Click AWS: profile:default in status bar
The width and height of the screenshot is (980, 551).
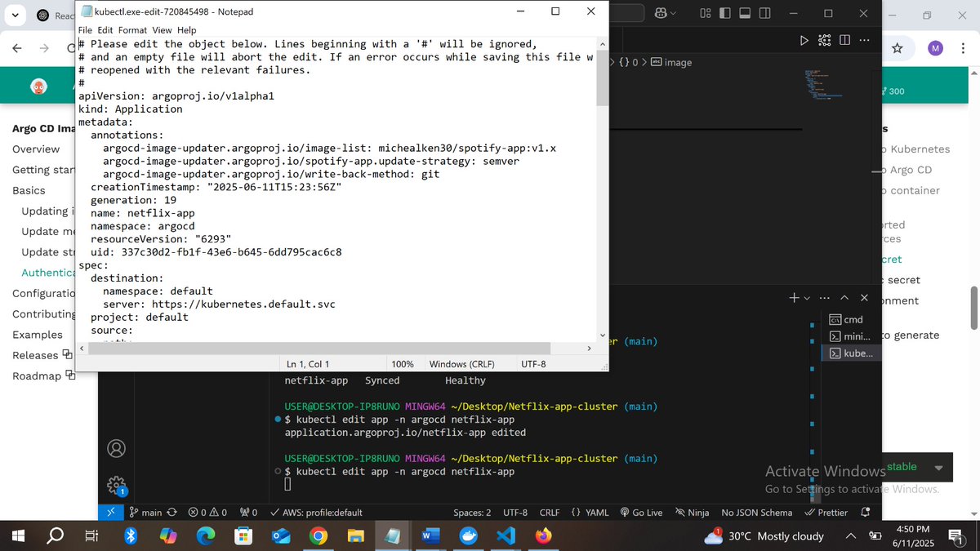tap(315, 513)
